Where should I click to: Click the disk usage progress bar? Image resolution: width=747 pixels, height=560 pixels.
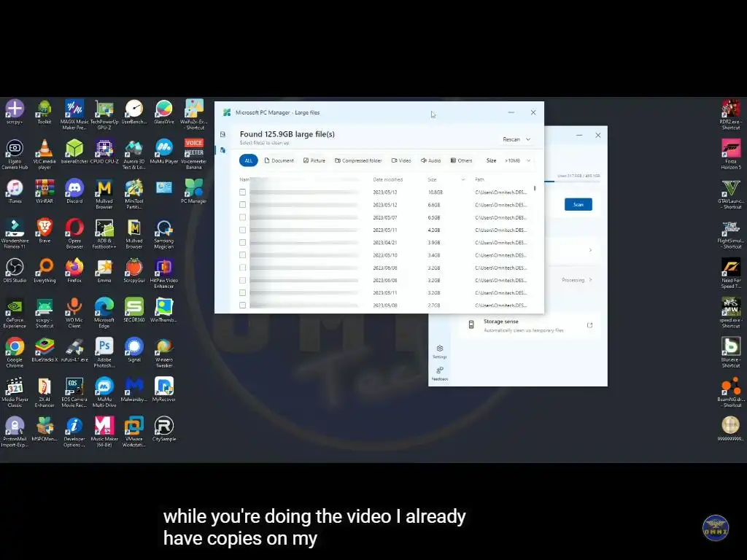(x=572, y=182)
